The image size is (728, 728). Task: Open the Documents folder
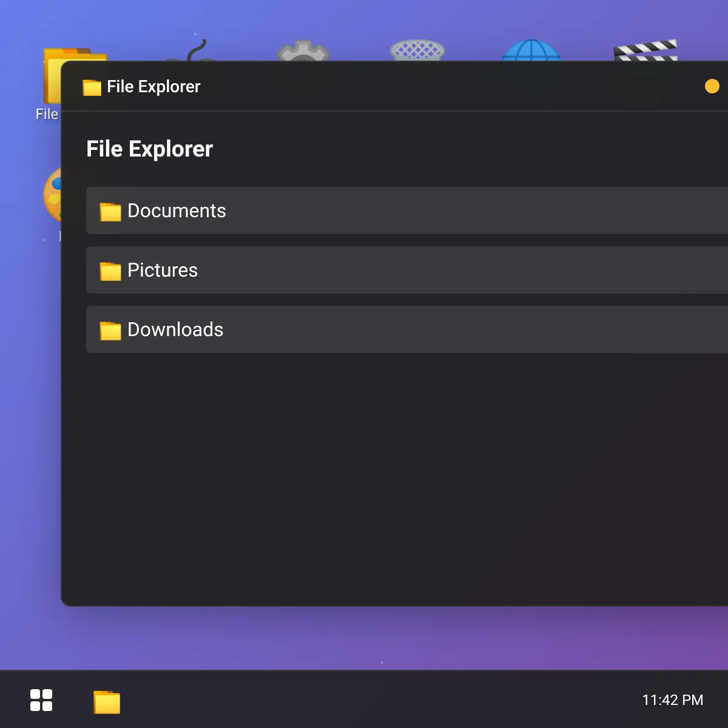[x=176, y=211]
